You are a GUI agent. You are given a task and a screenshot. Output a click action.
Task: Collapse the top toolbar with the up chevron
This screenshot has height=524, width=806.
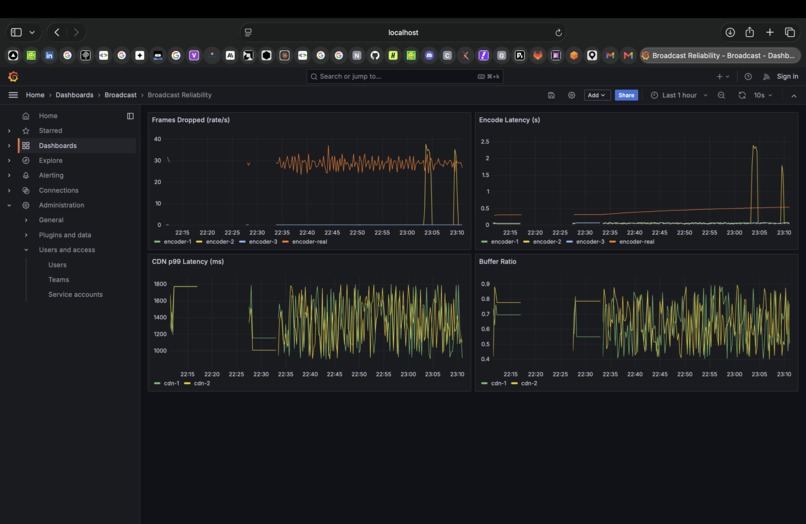tap(794, 96)
